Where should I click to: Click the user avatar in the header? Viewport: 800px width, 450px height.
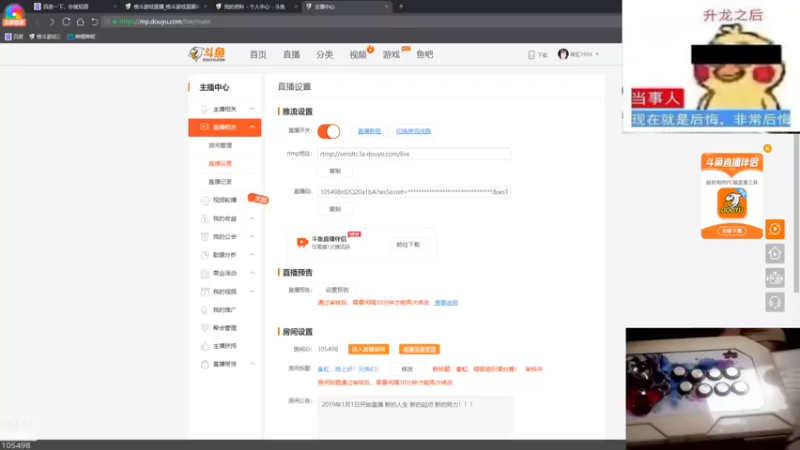pos(563,54)
